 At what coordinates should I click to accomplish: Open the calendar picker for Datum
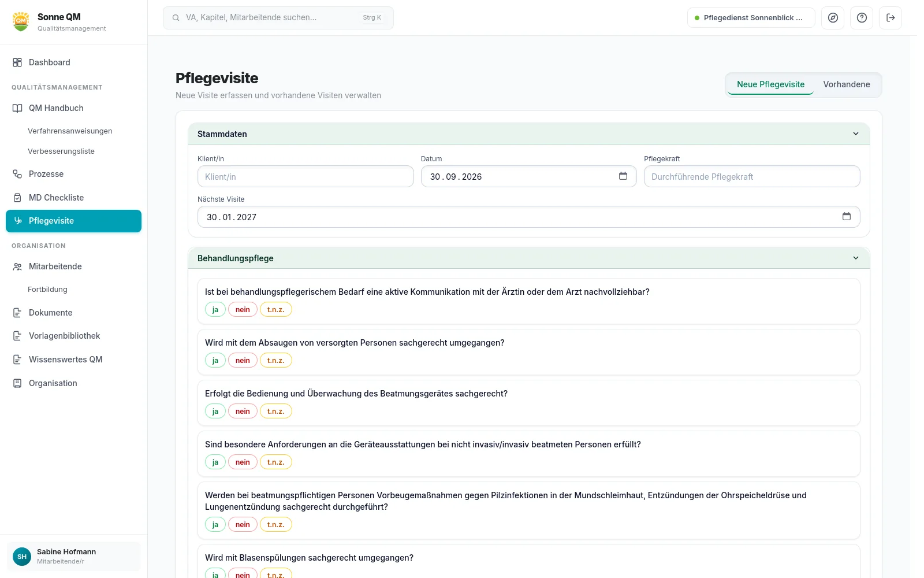pos(623,176)
